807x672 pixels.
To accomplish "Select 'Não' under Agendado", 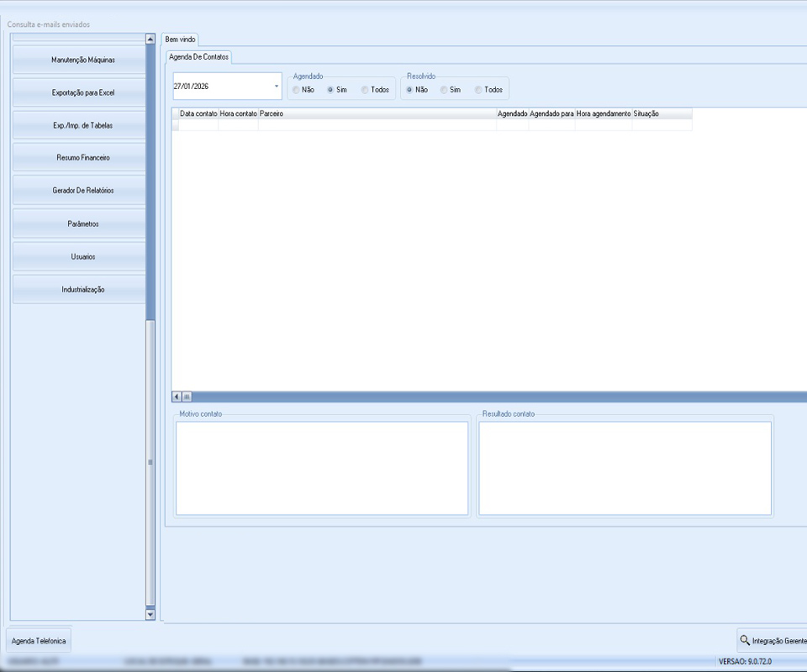I will point(296,90).
